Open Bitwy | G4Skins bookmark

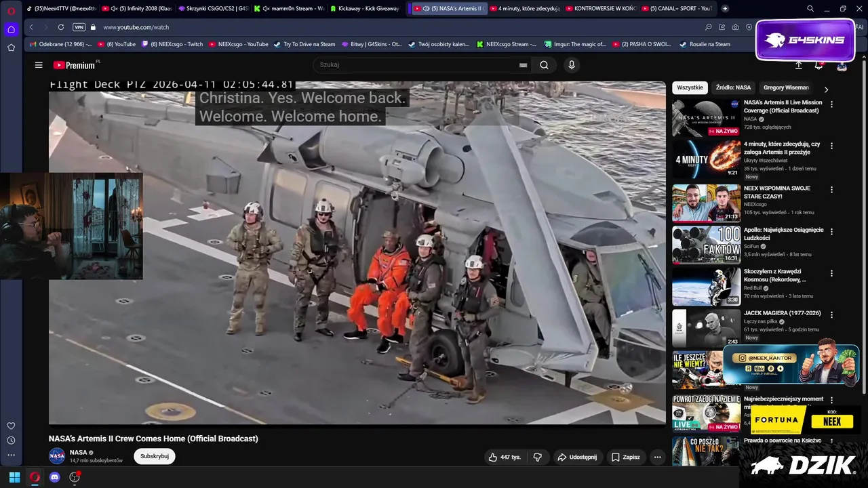click(x=372, y=44)
